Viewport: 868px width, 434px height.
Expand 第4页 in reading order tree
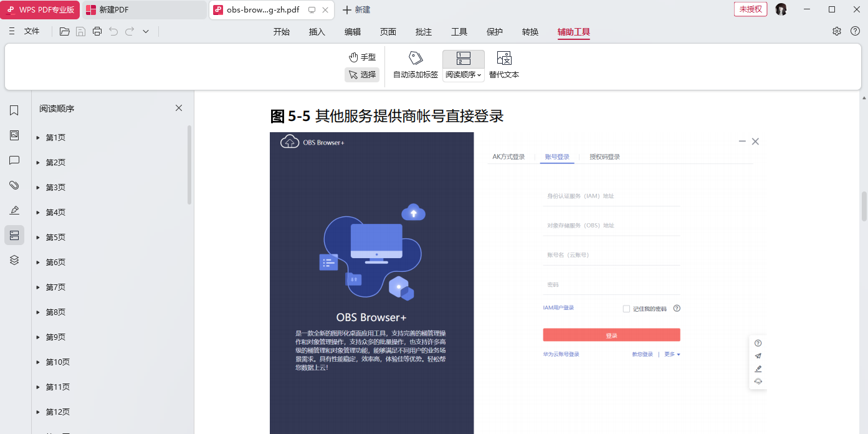click(x=38, y=213)
